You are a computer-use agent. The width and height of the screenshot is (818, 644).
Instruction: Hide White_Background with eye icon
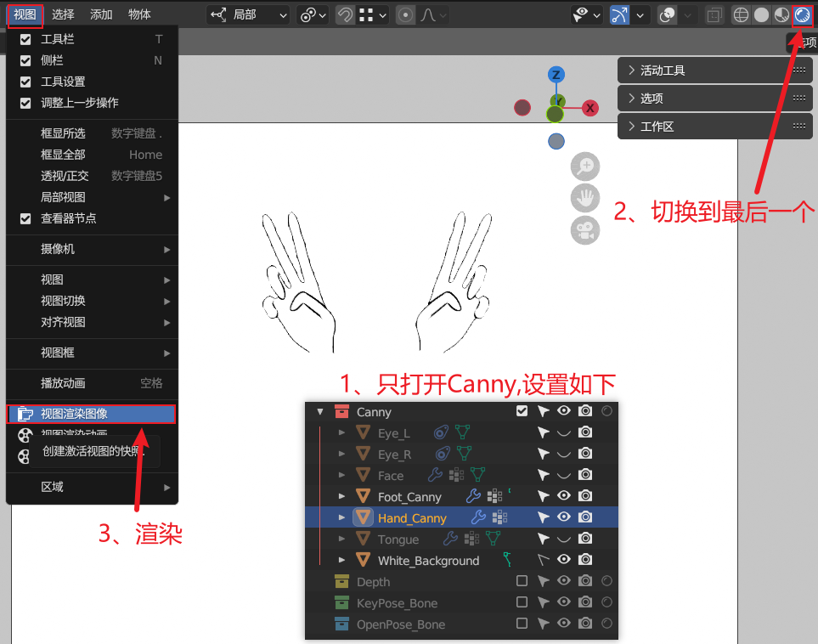564,559
